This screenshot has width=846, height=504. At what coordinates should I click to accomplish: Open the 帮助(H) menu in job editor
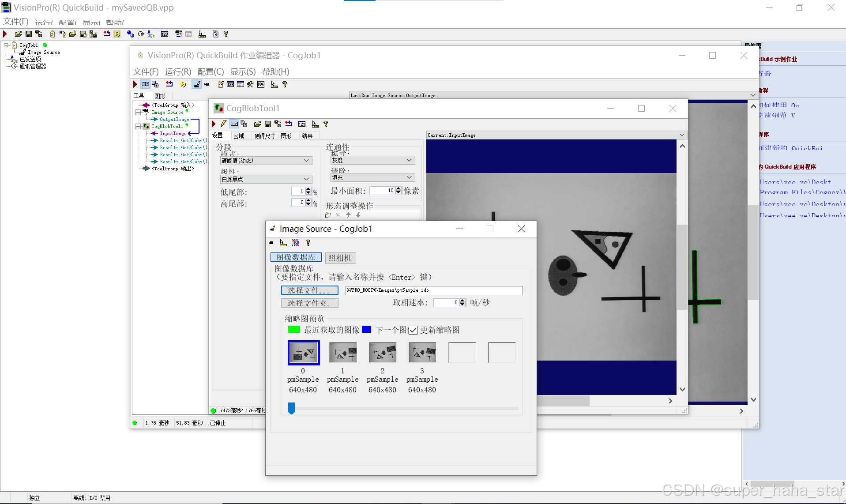click(276, 71)
